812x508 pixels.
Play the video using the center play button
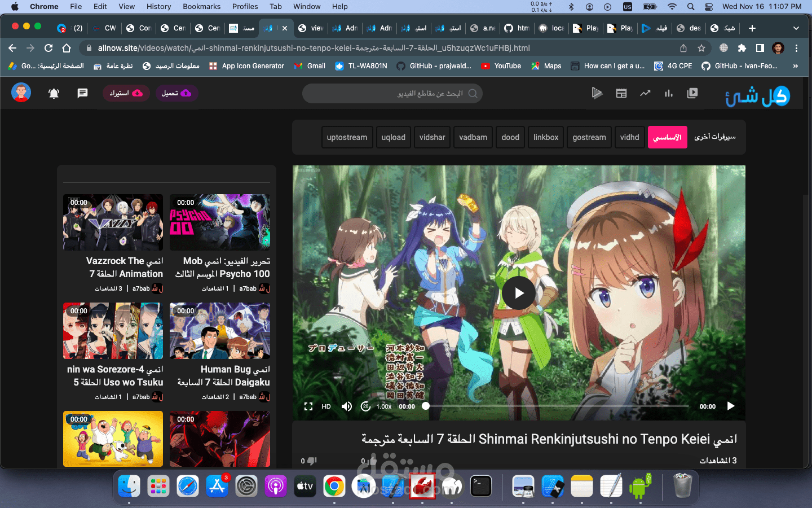coord(519,293)
